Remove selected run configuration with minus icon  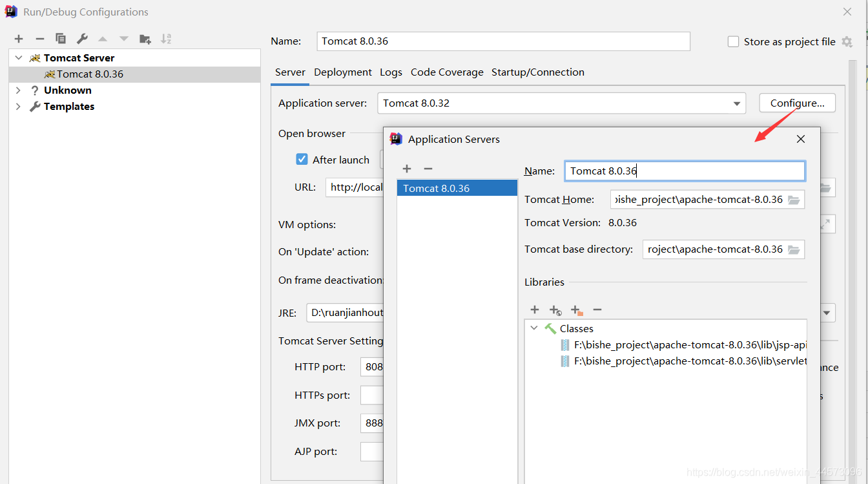[39, 39]
